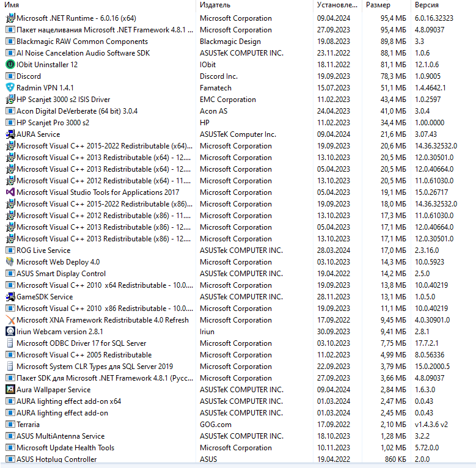
Task: Click the Microsoft XNA Framework orange X icon
Action: pyautogui.click(x=10, y=320)
